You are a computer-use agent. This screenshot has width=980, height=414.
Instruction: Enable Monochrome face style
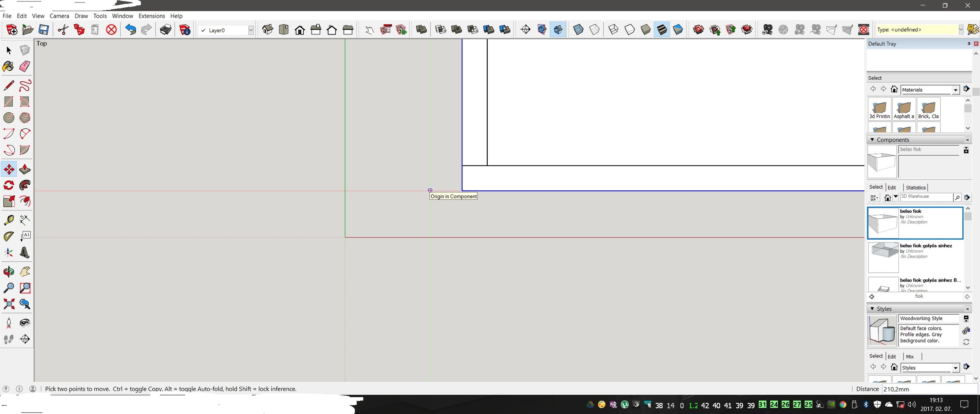click(x=678, y=30)
